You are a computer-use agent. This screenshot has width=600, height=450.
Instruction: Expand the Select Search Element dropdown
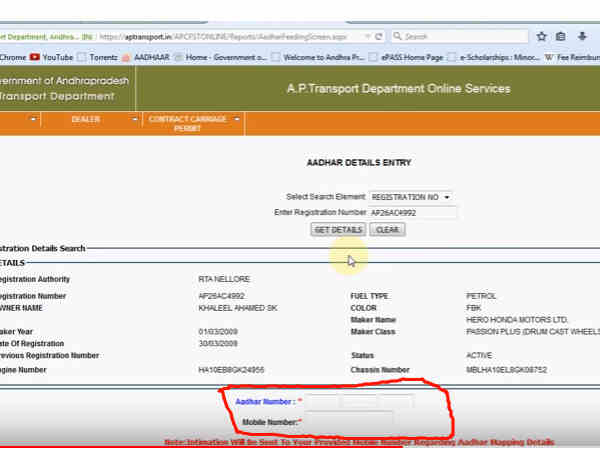[410, 197]
